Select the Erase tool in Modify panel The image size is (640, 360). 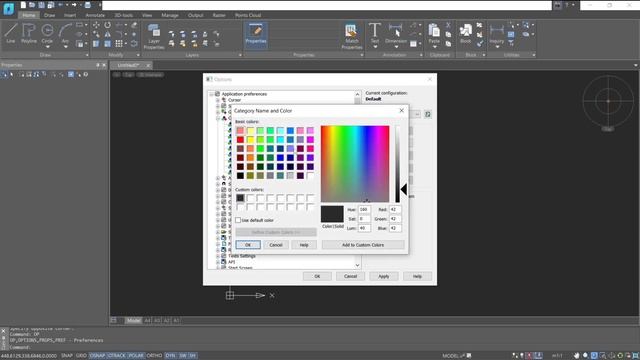coord(134,25)
